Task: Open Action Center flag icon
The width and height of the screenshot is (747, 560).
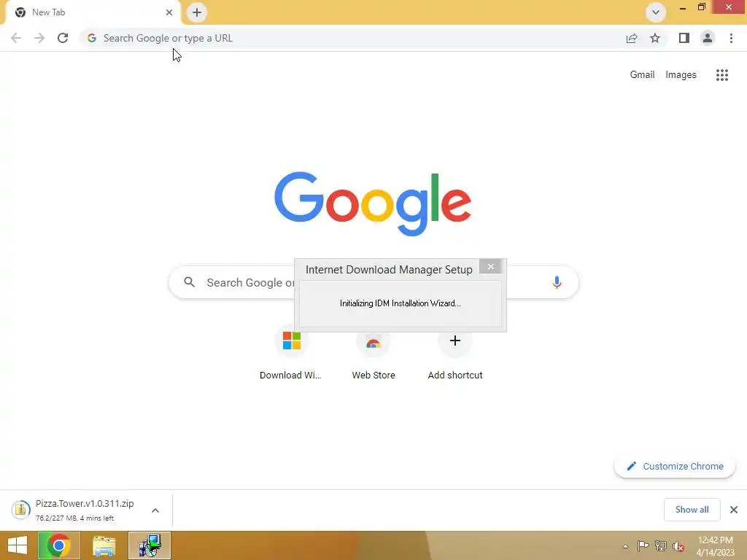Action: [643, 546]
